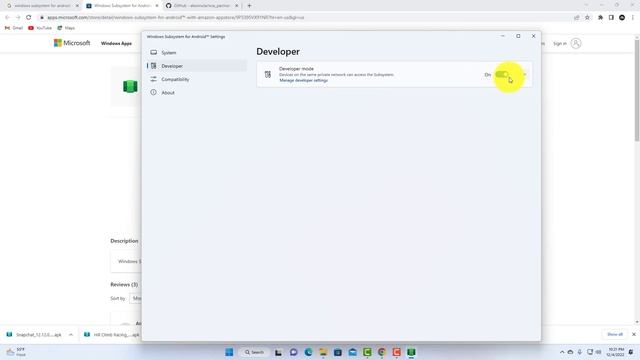
Task: Open the Maps bookmark
Action: pos(66,28)
